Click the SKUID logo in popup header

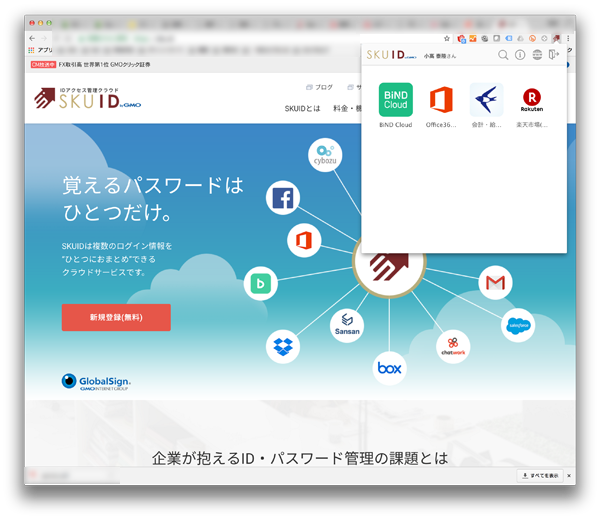tap(391, 55)
